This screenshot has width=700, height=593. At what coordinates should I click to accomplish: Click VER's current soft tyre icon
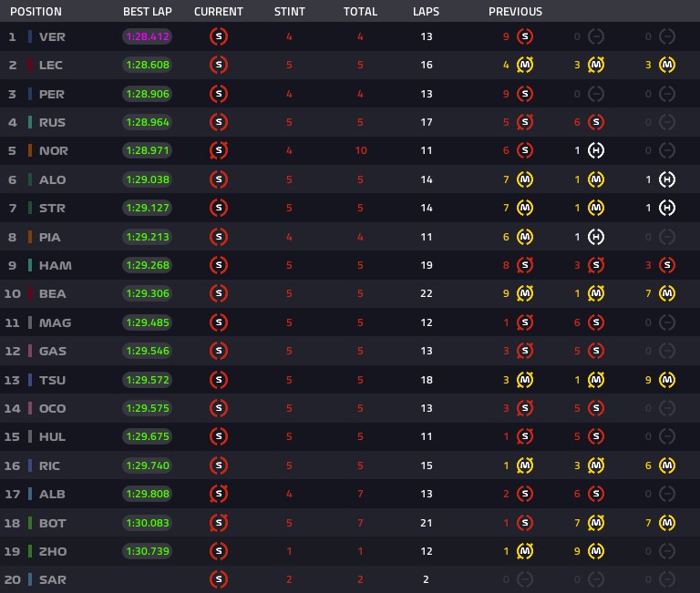[x=219, y=36]
